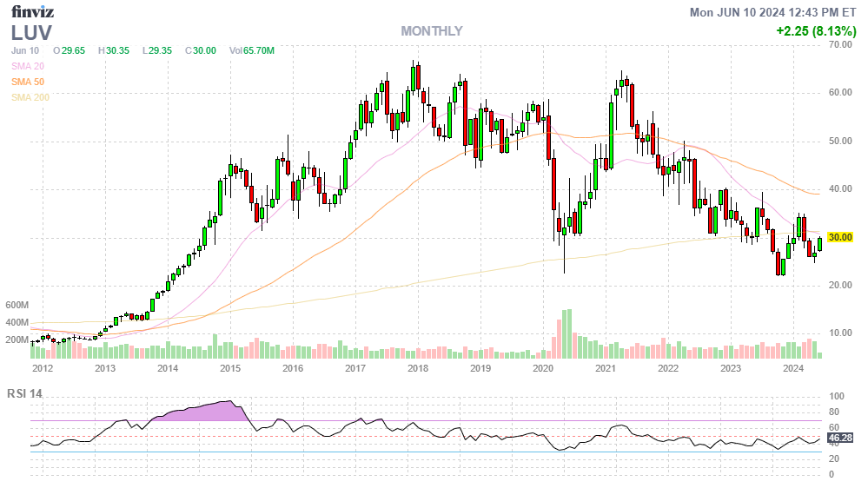Click the 46.28 RSI value tag
The width and height of the screenshot is (868, 488).
838,438
